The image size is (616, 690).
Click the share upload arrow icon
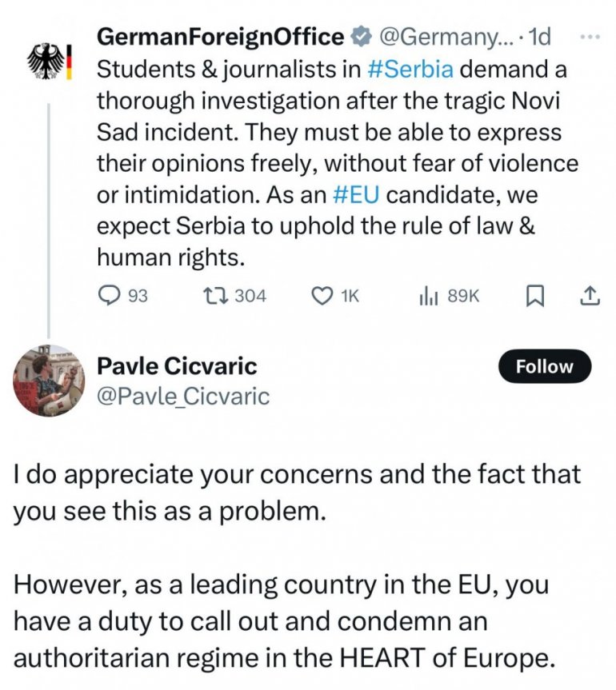588,296
